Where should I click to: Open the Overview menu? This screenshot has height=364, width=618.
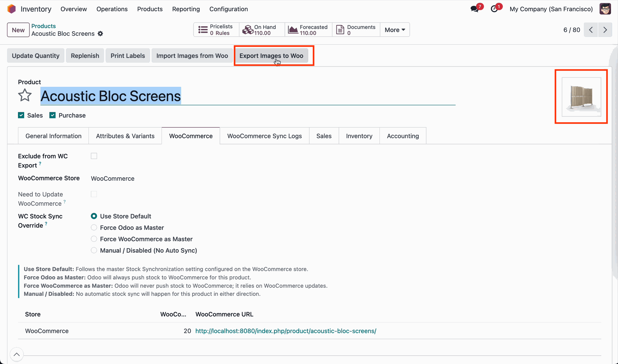[x=74, y=9]
